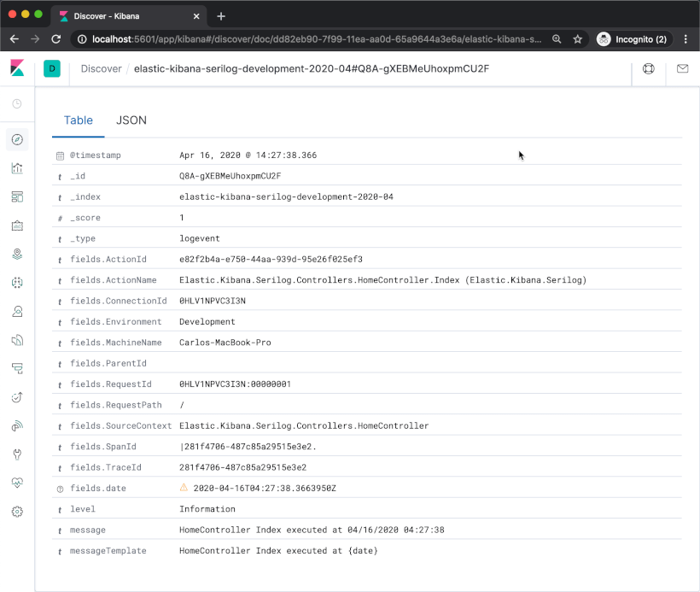700x592 pixels.
Task: Click the fields.ActionName field name
Action: click(x=114, y=279)
